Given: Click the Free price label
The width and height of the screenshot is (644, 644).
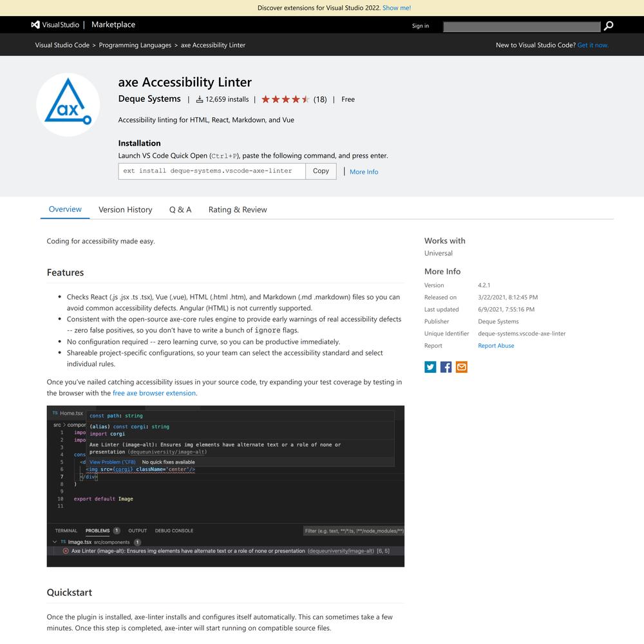Looking at the screenshot, I should point(348,99).
